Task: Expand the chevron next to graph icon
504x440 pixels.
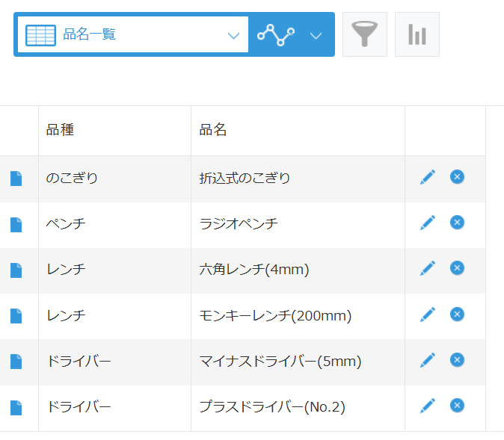Action: 316,36
